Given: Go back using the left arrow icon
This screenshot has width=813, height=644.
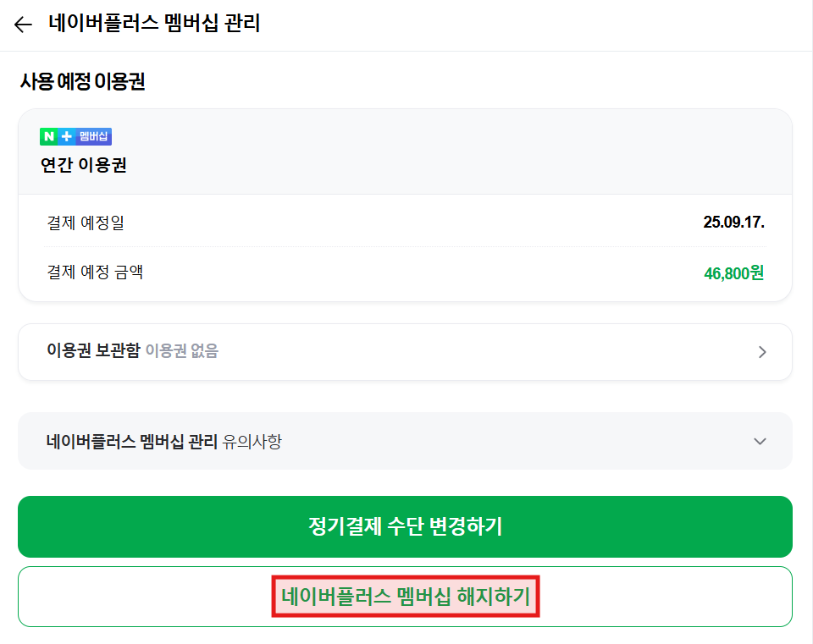Looking at the screenshot, I should (23, 25).
